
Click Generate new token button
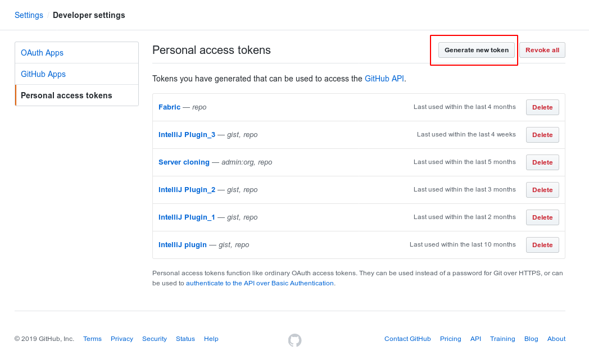(476, 50)
